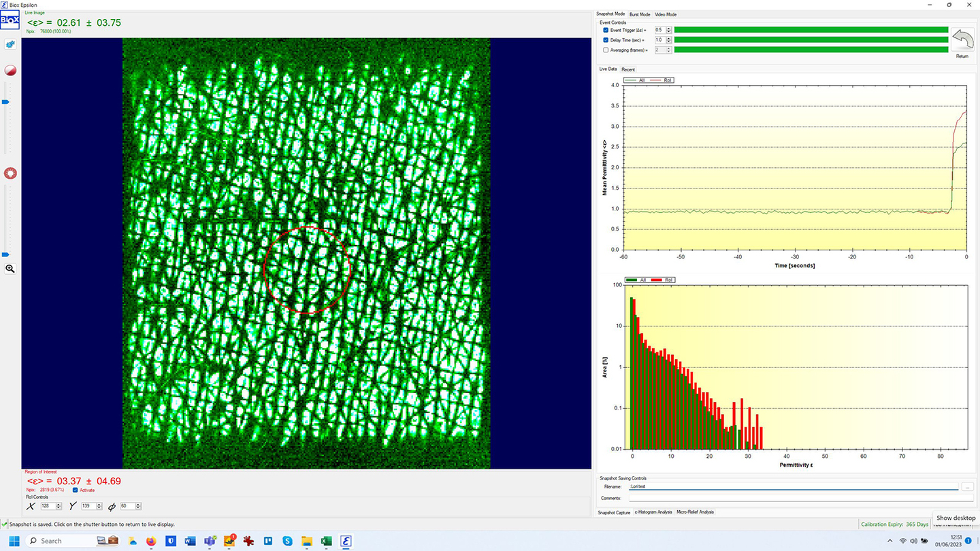
Task: Click the red light bulb brightness icon
Action: pyautogui.click(x=10, y=173)
